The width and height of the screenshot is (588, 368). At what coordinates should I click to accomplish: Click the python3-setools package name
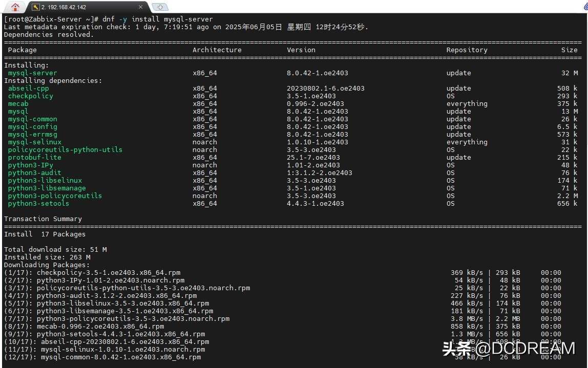(x=38, y=203)
